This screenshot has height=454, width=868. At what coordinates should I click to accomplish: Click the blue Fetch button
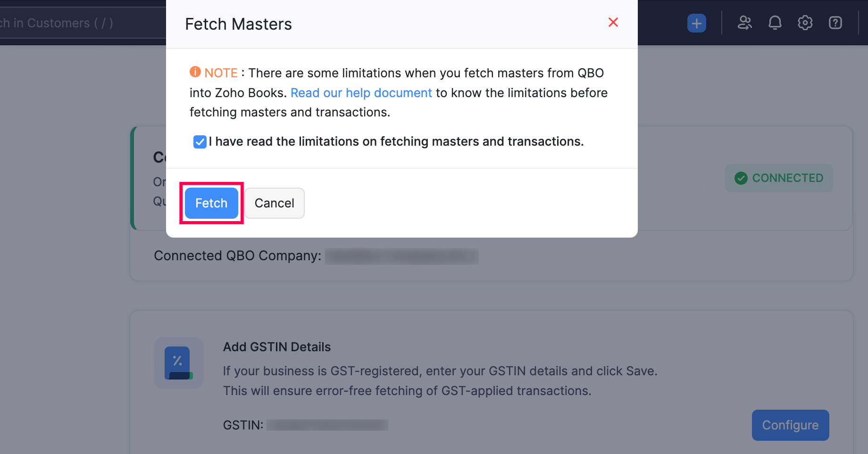pos(211,203)
